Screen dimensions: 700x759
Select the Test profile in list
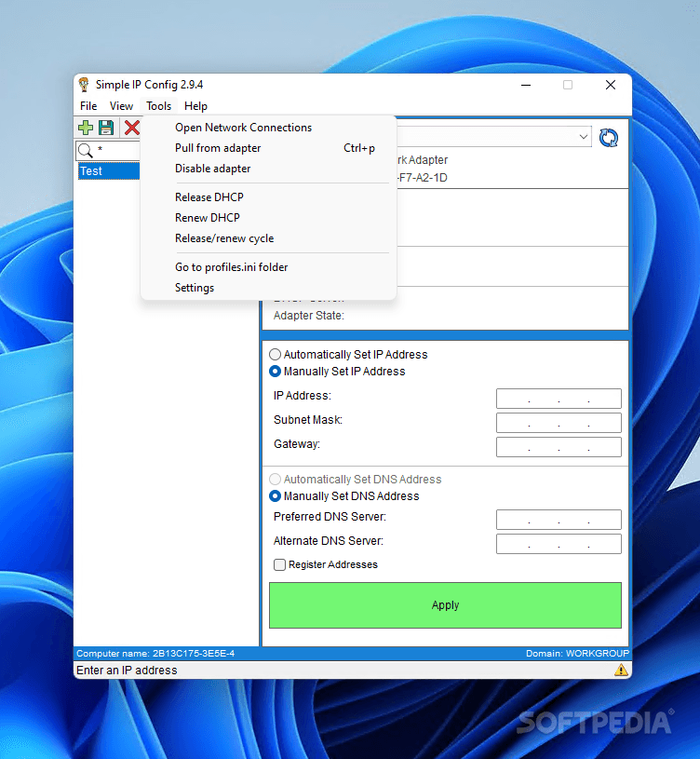[109, 171]
